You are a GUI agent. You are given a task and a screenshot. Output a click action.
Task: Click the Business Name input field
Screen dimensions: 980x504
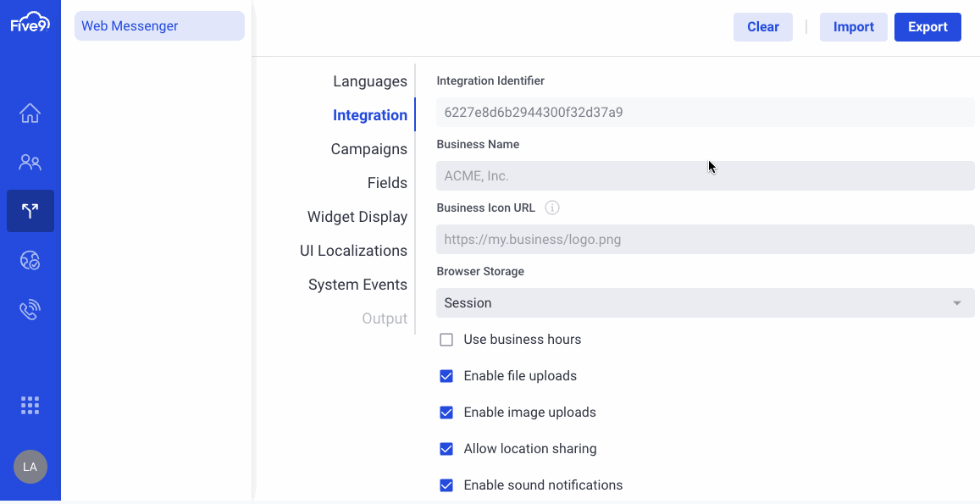point(705,175)
